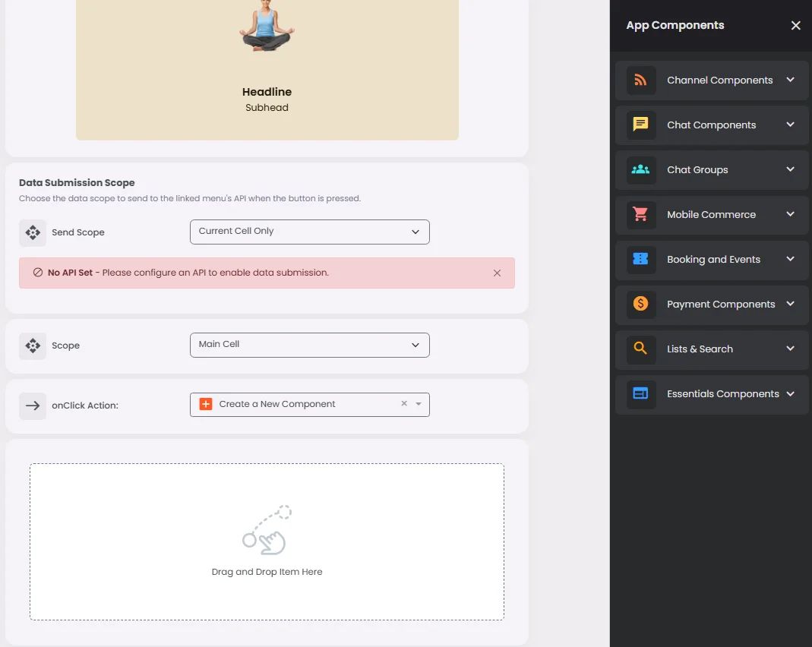Expand Chat Groups chevron
The height and width of the screenshot is (647, 812).
tap(790, 169)
